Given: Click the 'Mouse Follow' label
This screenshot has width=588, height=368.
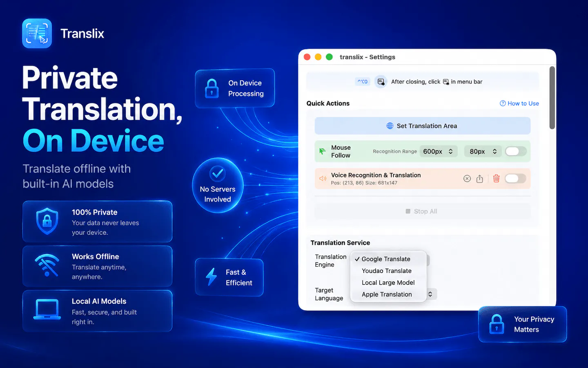Looking at the screenshot, I should [x=341, y=151].
